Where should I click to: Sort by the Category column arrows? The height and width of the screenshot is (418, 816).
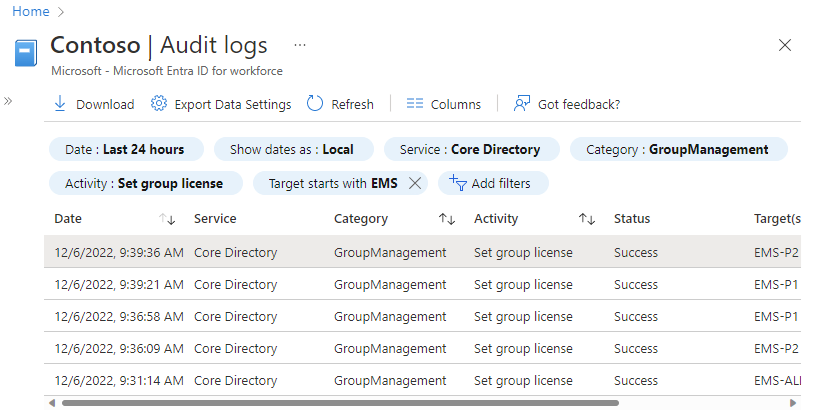point(447,219)
